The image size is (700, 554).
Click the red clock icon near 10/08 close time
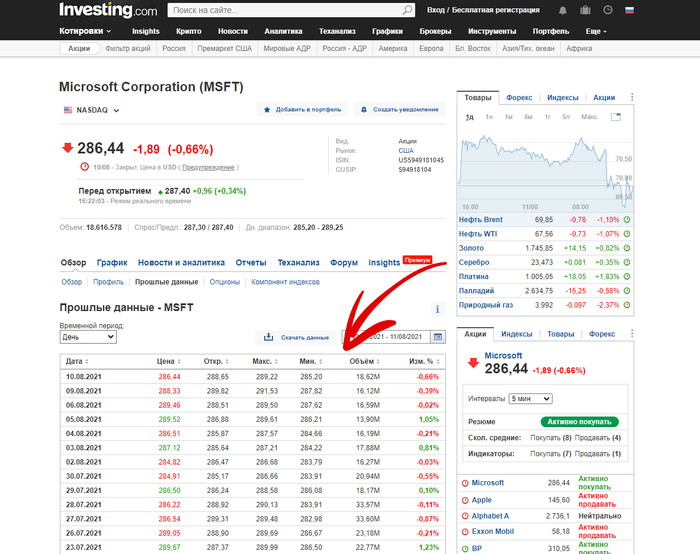[84, 167]
